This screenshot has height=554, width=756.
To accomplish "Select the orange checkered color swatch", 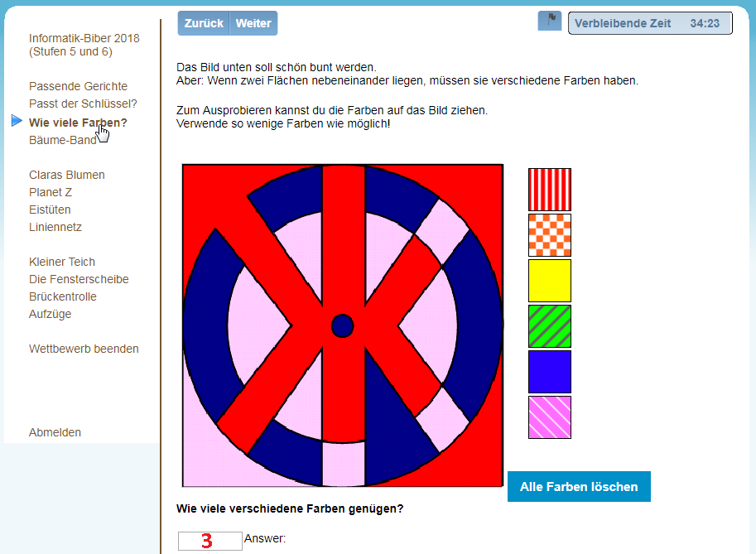I will 550,235.
